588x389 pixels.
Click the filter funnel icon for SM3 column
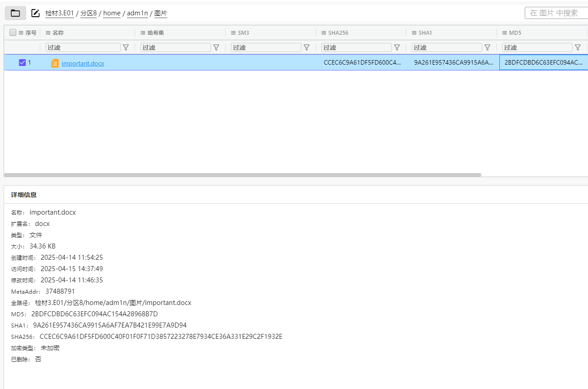(x=306, y=47)
